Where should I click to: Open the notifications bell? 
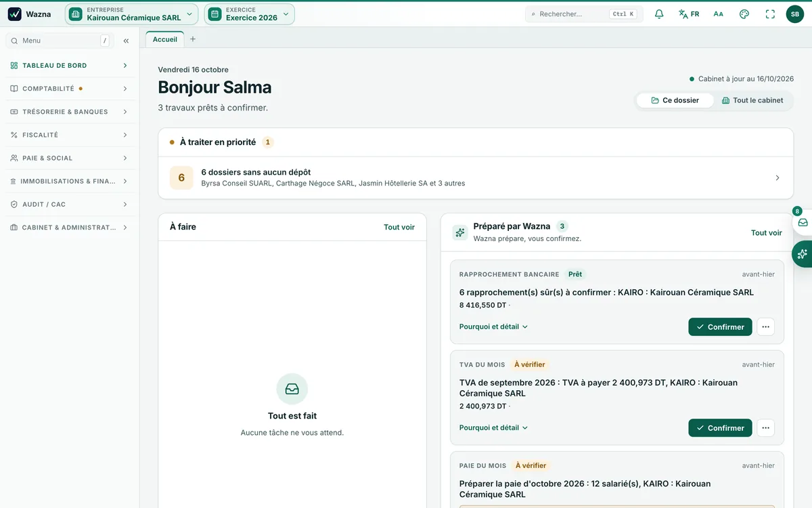659,14
